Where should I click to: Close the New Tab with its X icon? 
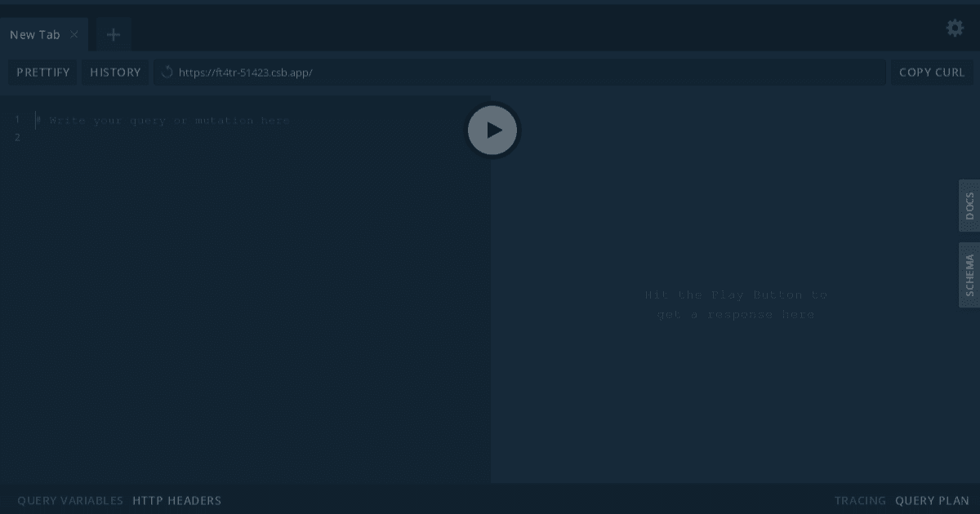[x=73, y=35]
